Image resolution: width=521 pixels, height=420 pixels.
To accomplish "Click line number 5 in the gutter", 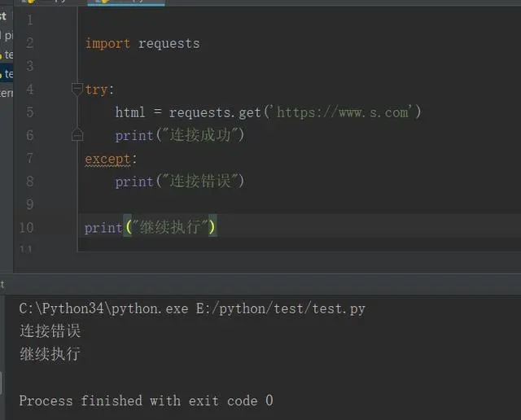I will click(30, 112).
